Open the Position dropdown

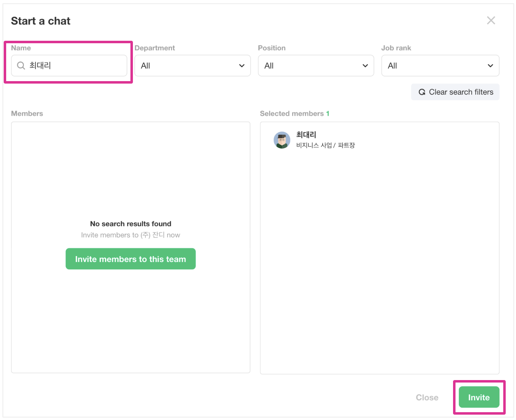click(316, 66)
